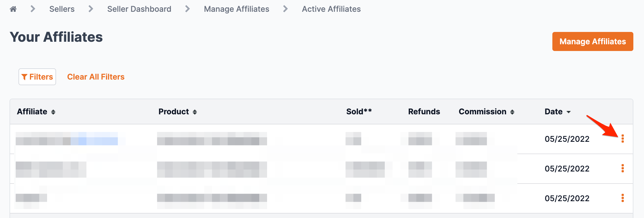Screen dimensions: 644x218
Task: Click the arrow icon pointed at by the red arrow
Action: [x=623, y=139]
